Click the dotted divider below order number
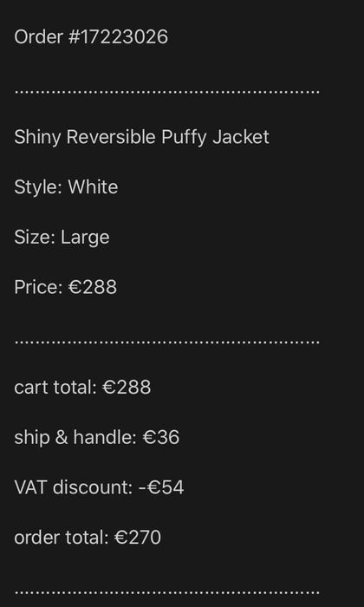Viewport: 364px width, 607px height. click(x=166, y=93)
